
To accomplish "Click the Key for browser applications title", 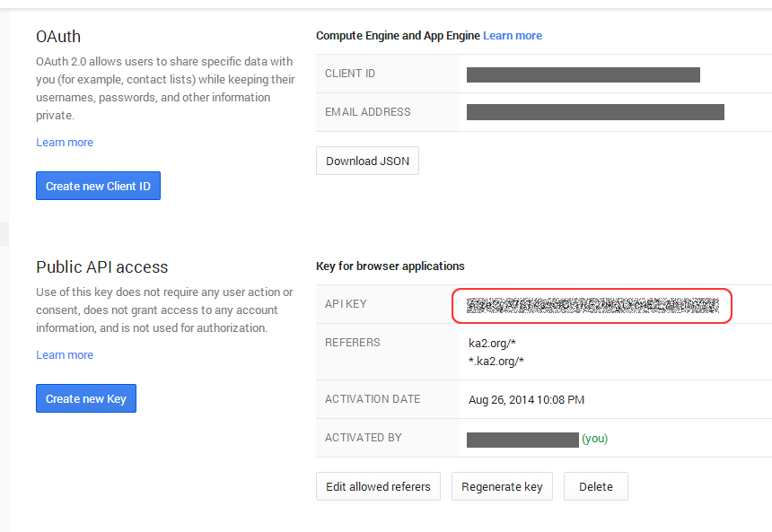I will coord(390,266).
